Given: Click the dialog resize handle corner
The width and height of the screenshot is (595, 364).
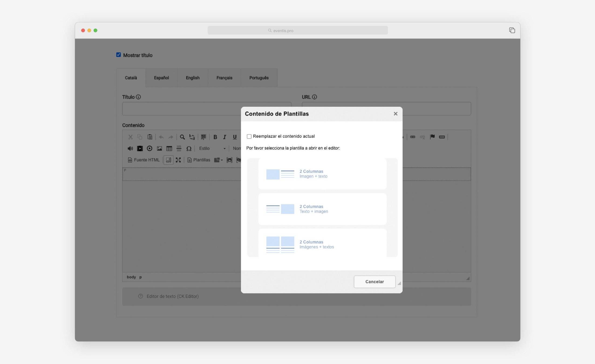Looking at the screenshot, I should coord(399,283).
